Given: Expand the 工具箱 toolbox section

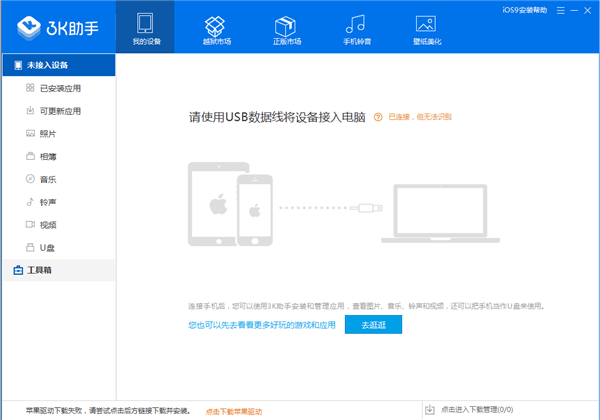Looking at the screenshot, I should pyautogui.click(x=38, y=270).
